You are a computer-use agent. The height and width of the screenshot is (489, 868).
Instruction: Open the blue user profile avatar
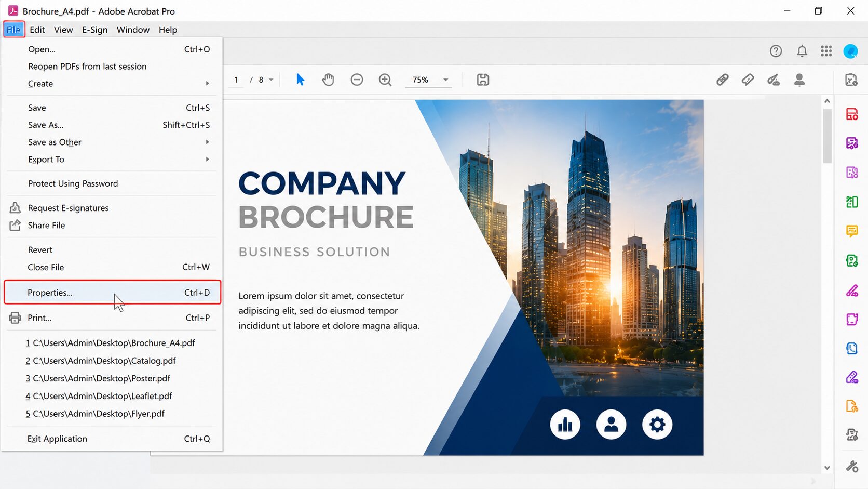(850, 51)
